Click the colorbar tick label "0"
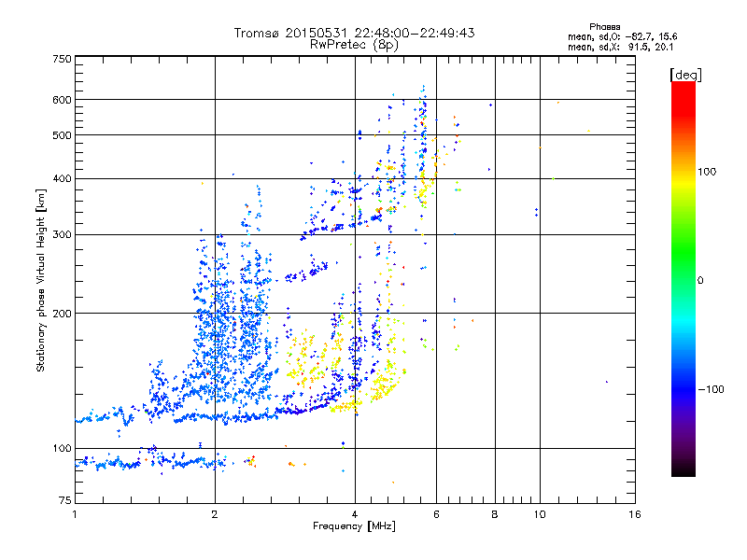747x560 pixels. coord(700,281)
